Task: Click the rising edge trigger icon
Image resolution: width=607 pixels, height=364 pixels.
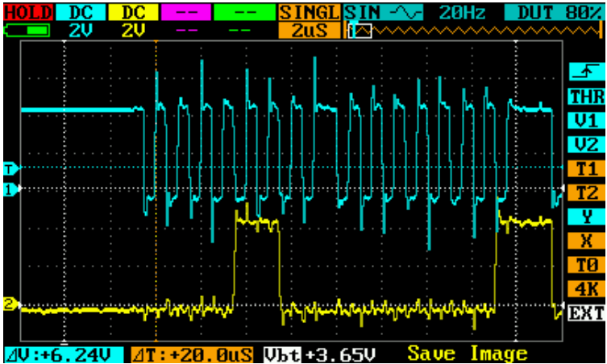Action: click(587, 72)
